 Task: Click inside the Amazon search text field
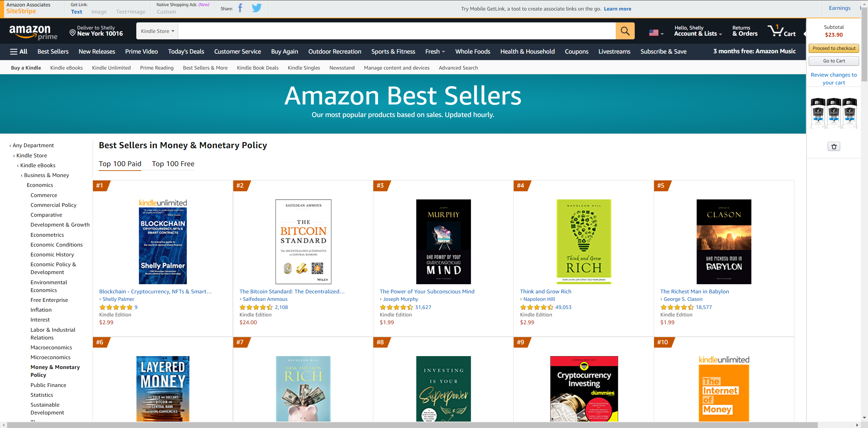point(397,31)
